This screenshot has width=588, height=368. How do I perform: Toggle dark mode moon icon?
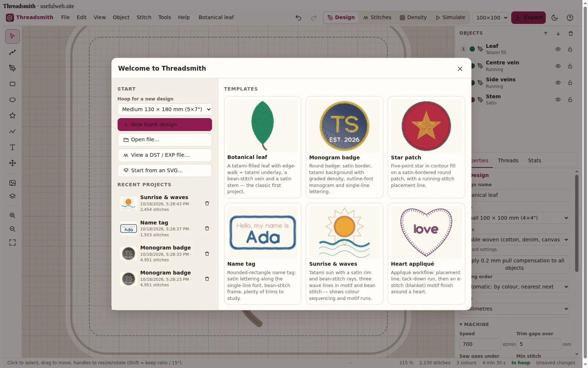555,18
